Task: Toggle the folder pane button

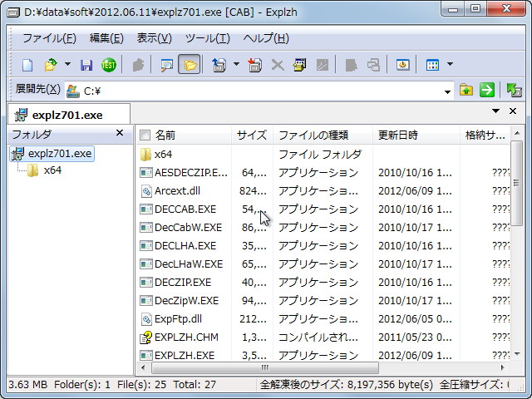Action: [x=190, y=64]
